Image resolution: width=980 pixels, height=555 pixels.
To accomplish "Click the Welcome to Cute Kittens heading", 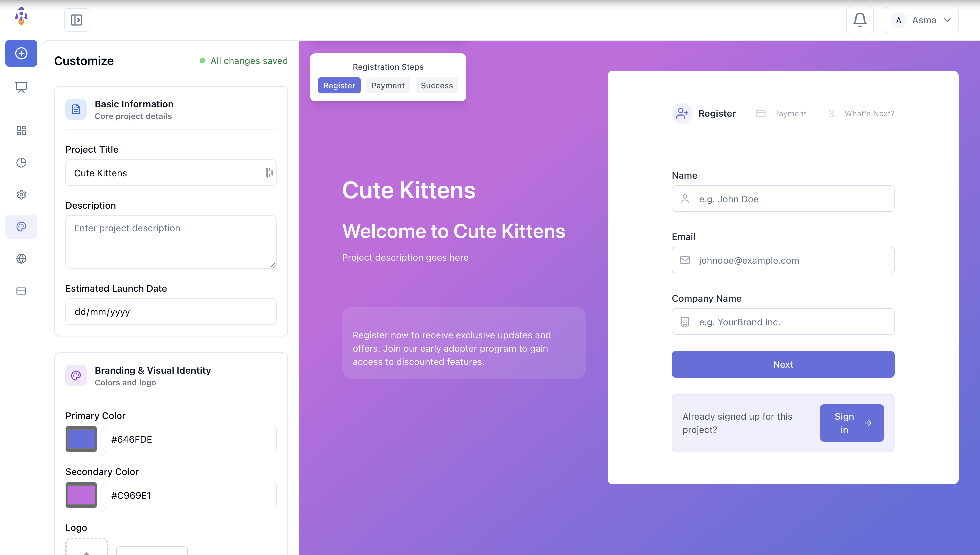I will click(454, 231).
